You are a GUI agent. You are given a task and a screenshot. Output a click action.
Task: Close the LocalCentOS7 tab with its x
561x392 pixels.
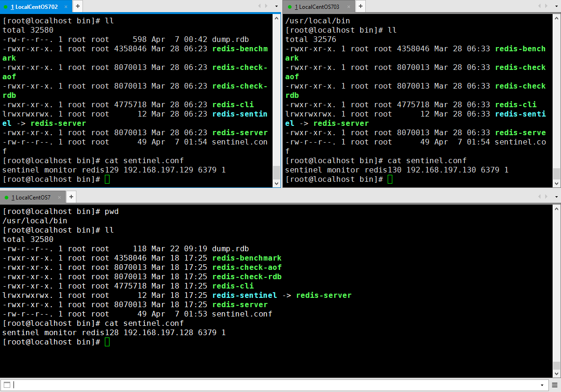point(59,197)
